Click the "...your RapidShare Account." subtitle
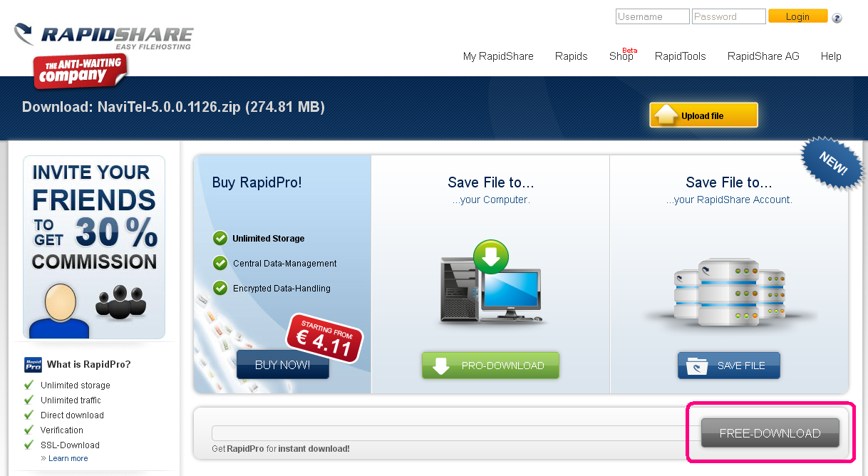Image resolution: width=868 pixels, height=476 pixels. click(729, 200)
